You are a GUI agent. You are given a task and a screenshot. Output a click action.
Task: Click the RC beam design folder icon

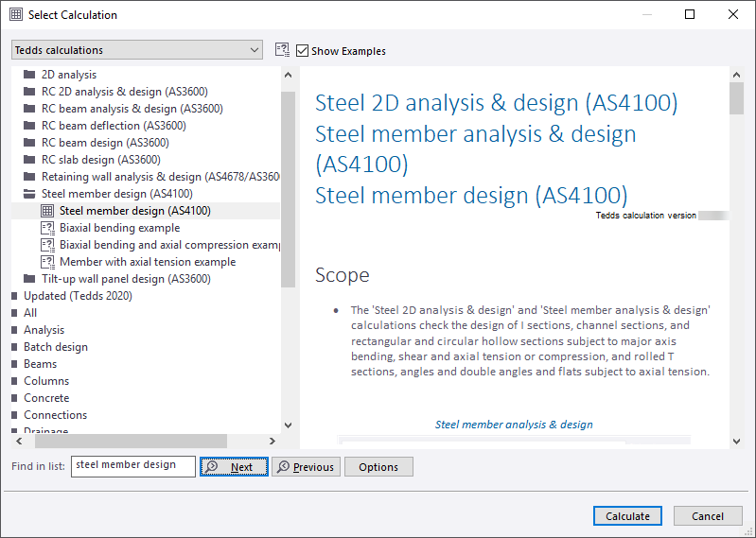pyautogui.click(x=29, y=143)
